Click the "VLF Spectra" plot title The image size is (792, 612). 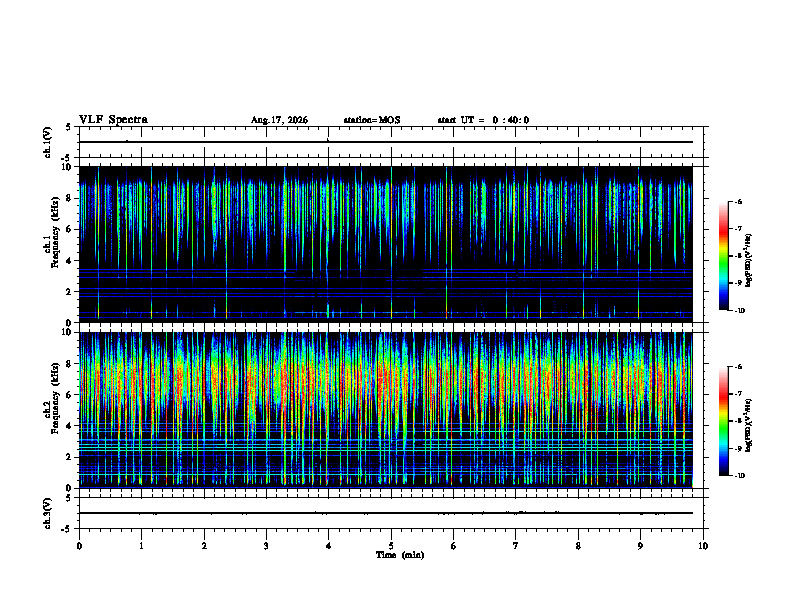pyautogui.click(x=113, y=120)
